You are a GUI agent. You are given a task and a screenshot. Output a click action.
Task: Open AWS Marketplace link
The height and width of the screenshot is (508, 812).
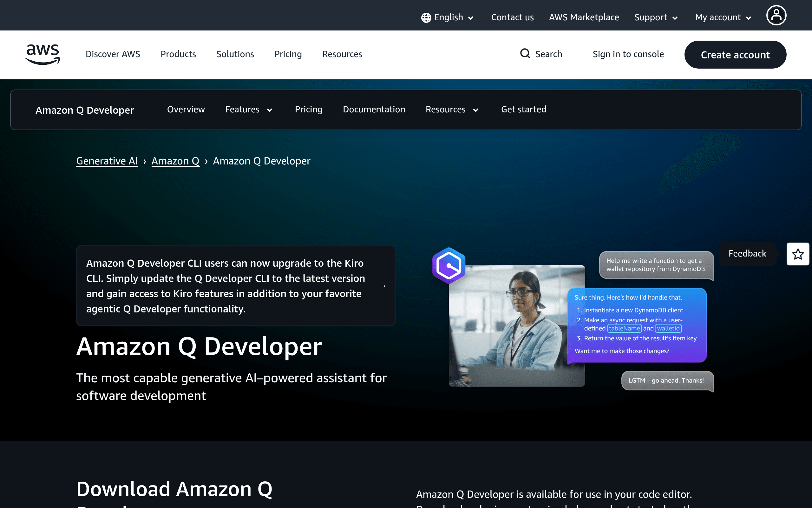[584, 17]
